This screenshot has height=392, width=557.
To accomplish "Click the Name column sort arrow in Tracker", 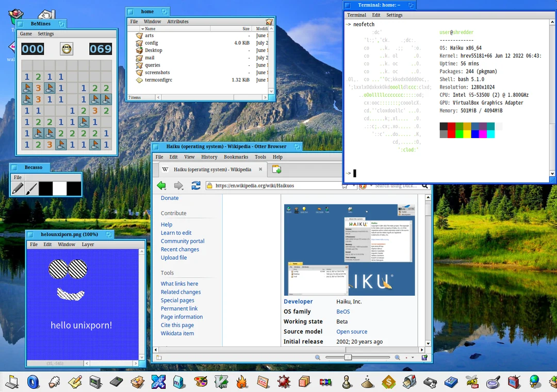I will 142,29.
